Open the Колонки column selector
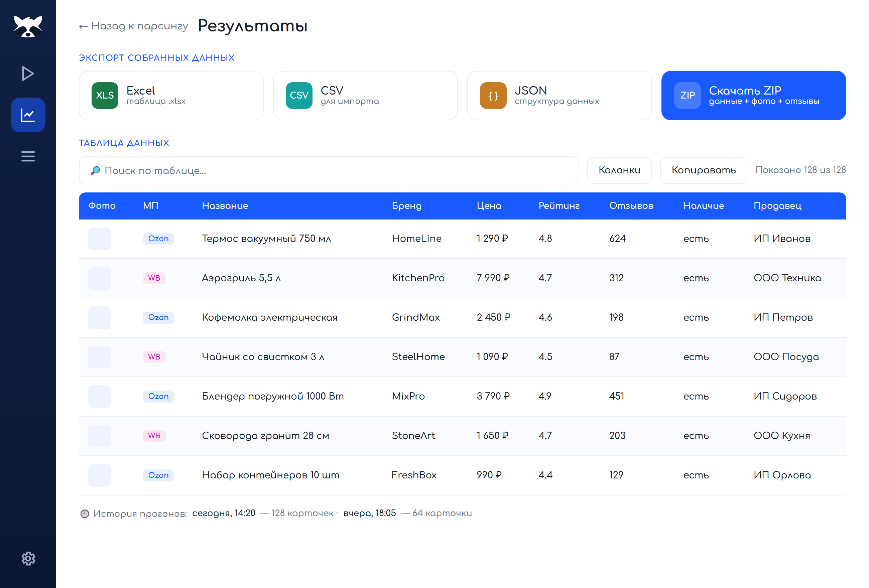Viewport: 869px width, 588px height. (x=620, y=170)
